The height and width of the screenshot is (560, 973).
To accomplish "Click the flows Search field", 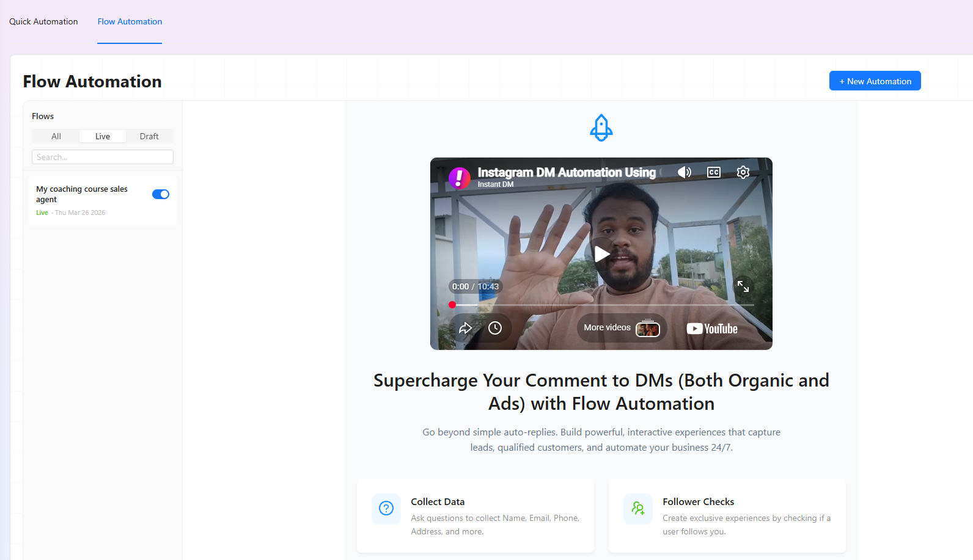I will (x=103, y=157).
